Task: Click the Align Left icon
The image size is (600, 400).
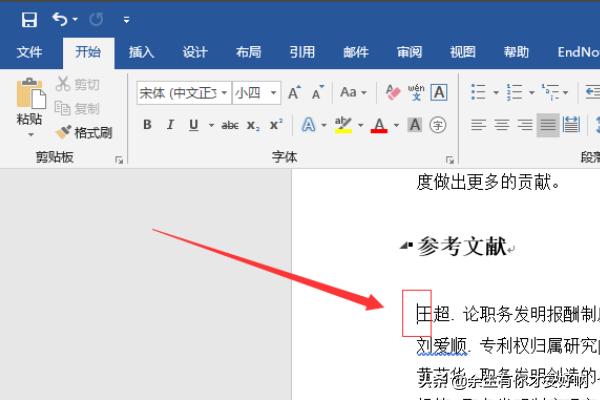Action: click(x=478, y=125)
